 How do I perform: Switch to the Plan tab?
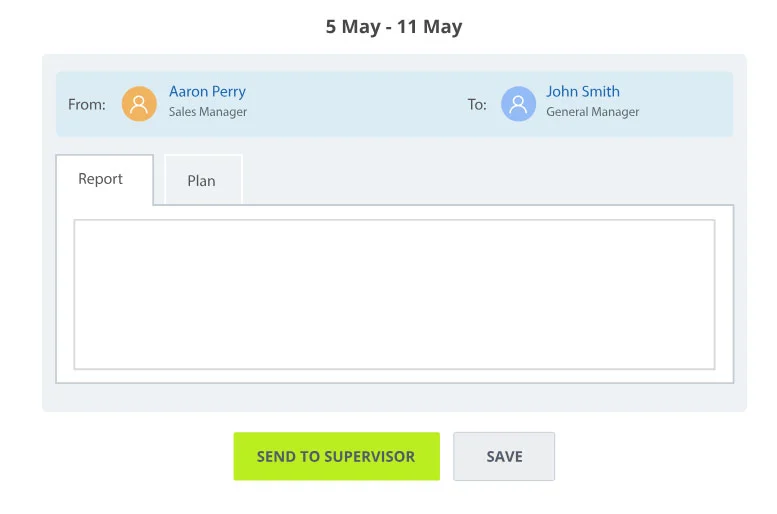tap(201, 181)
